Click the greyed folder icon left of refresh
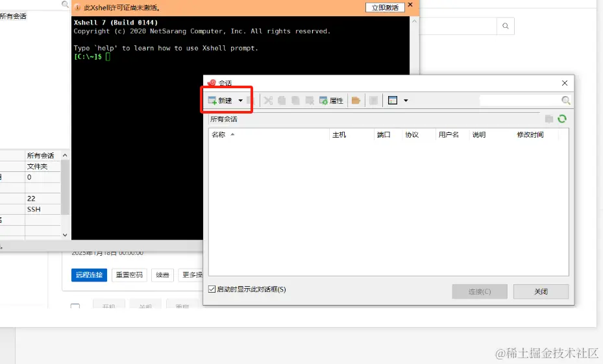 (x=549, y=119)
